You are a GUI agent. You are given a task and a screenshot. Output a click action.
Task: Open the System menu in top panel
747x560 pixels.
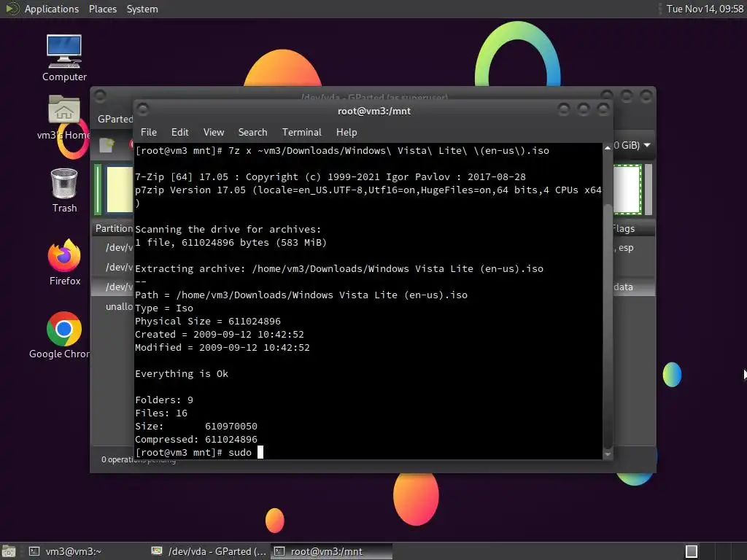142,9
